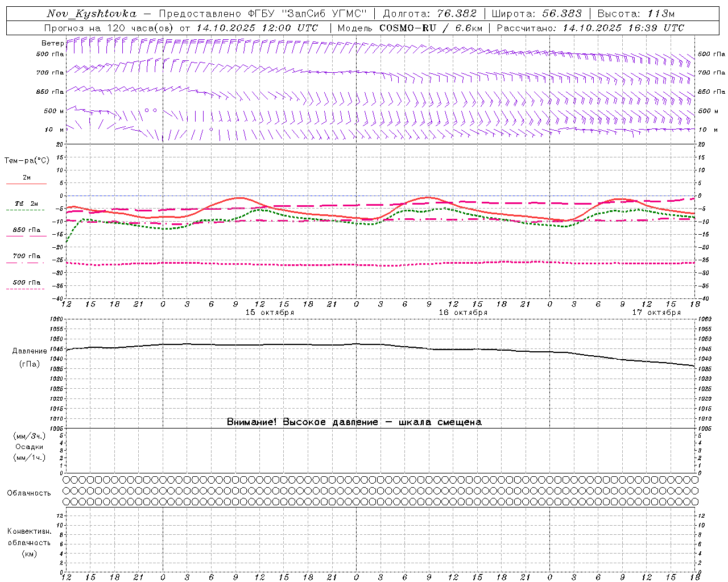The width and height of the screenshot is (728, 582).
Task: Click the 850 гПа temperature legend entry
Action: click(27, 230)
